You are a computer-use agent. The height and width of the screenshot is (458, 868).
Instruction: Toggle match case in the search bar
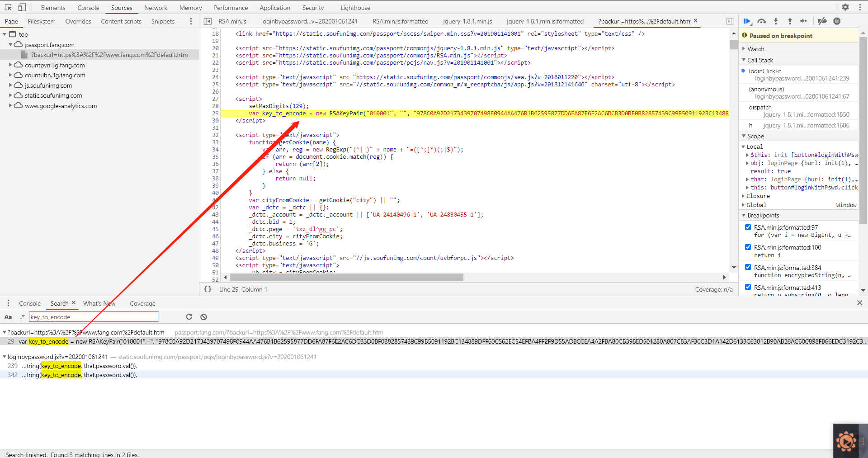pos(8,316)
